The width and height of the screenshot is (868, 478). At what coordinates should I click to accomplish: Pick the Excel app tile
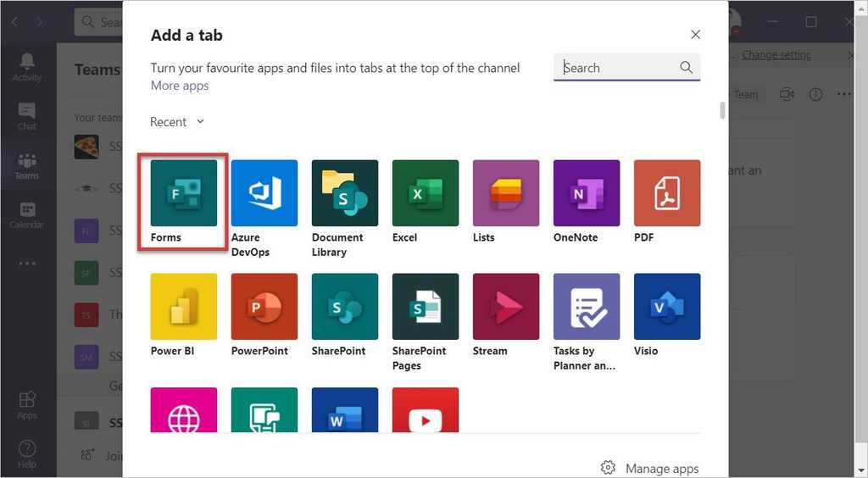click(425, 193)
